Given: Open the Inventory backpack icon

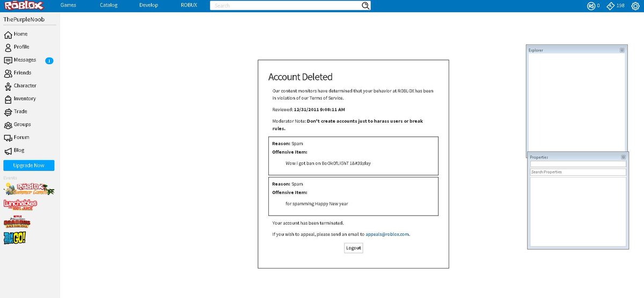Looking at the screenshot, I should point(8,99).
